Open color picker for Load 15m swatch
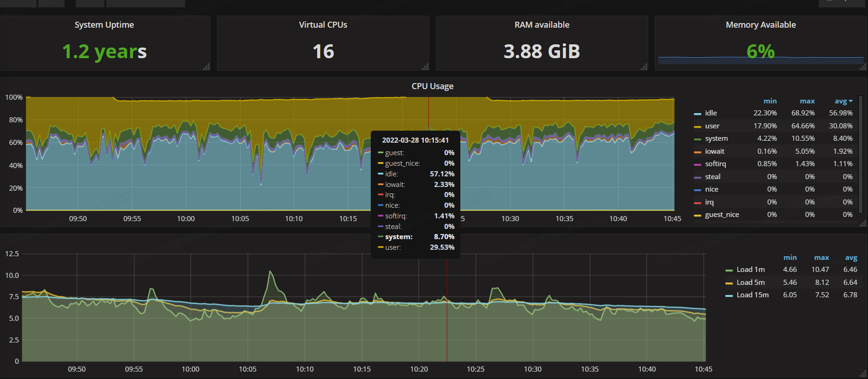This screenshot has height=379, width=868. (729, 295)
